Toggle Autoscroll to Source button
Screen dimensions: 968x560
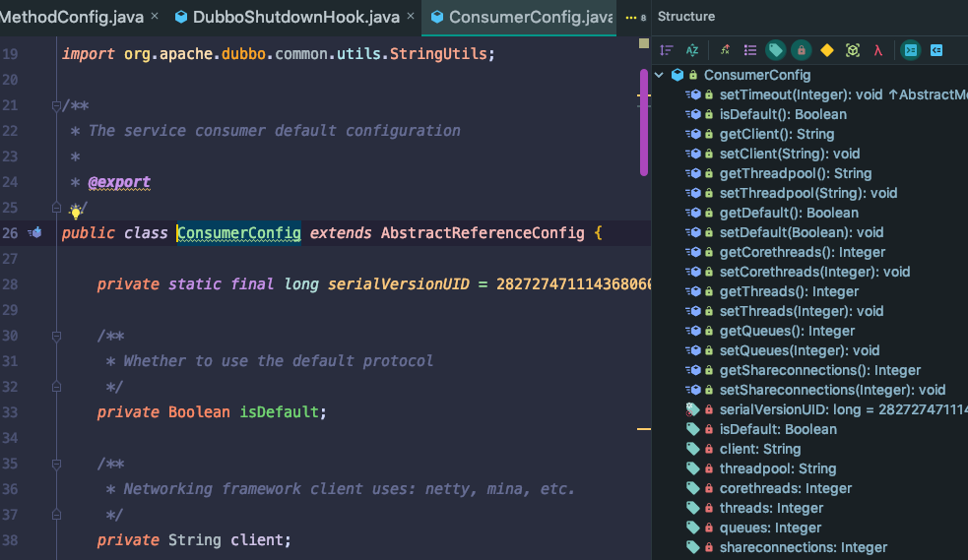(x=911, y=50)
